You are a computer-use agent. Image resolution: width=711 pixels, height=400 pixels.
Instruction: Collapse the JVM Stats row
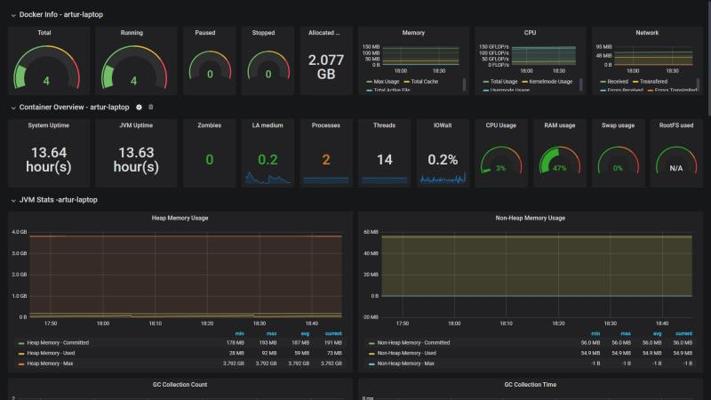13,200
